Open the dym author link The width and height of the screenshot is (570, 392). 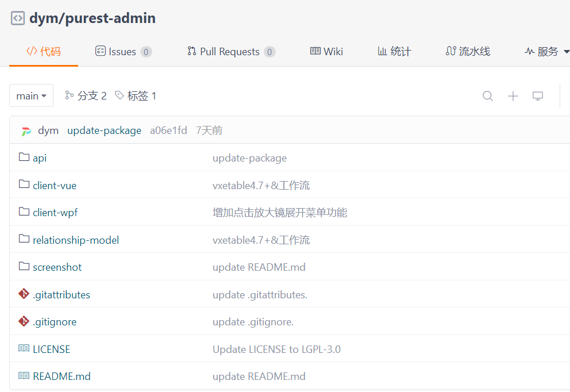(48, 130)
